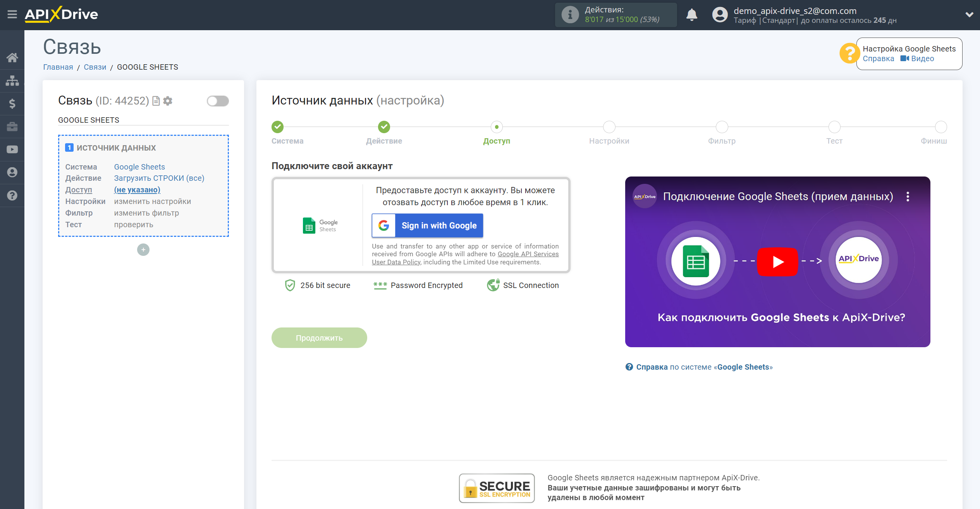Viewport: 980px width, 509px height.
Task: Go to Связи breadcrumb
Action: 95,67
